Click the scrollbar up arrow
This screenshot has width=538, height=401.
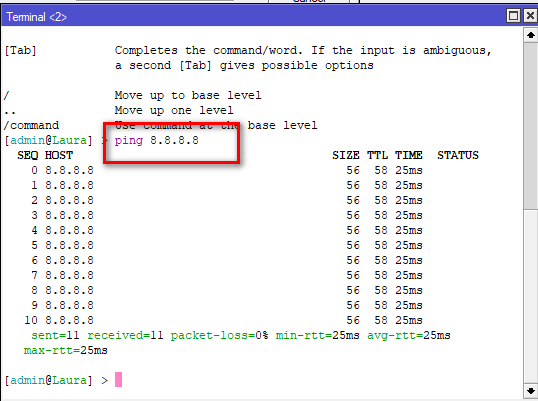531,35
